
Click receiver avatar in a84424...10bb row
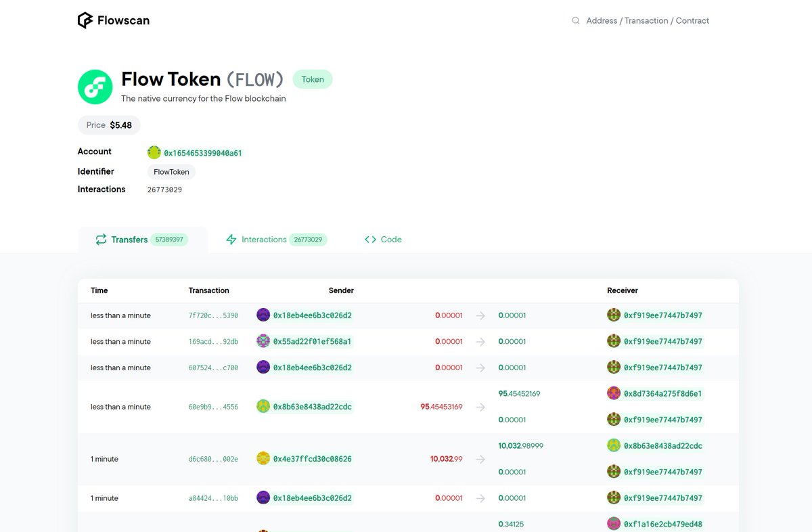(x=614, y=497)
